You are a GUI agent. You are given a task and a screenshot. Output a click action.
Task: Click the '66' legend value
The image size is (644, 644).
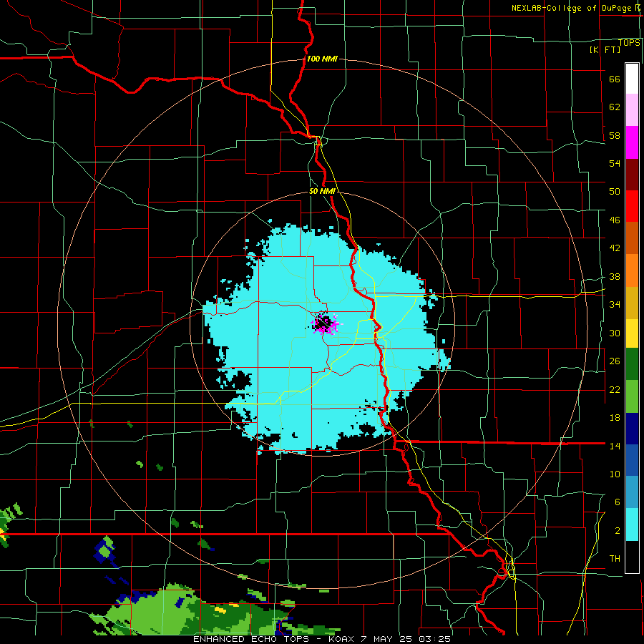[x=615, y=79]
